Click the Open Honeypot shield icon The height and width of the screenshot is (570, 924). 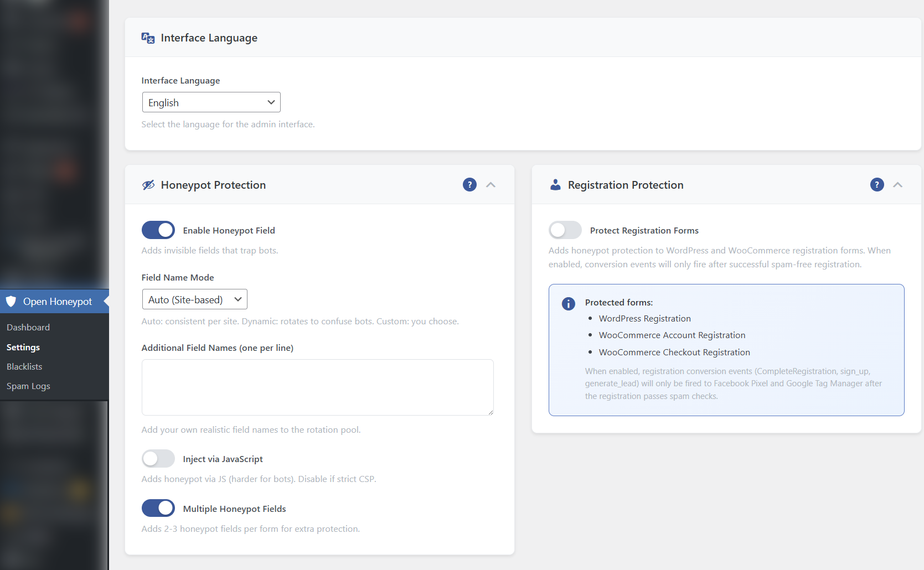pos(11,302)
